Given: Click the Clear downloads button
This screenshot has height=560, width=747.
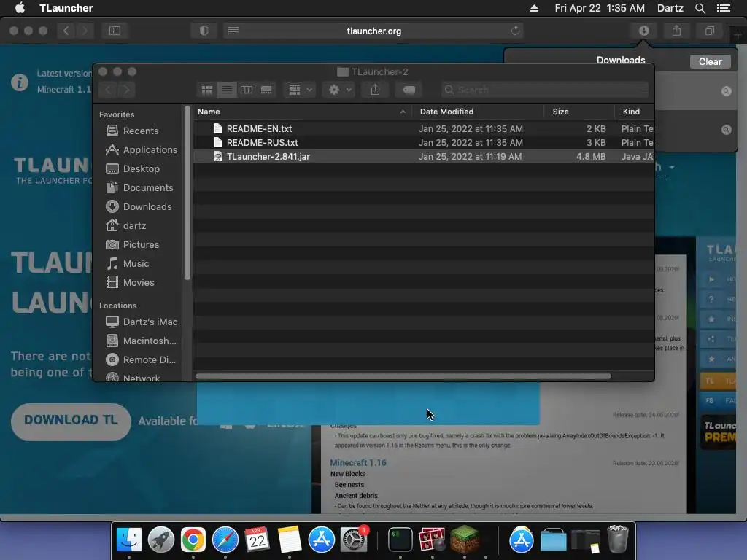Looking at the screenshot, I should pos(710,61).
